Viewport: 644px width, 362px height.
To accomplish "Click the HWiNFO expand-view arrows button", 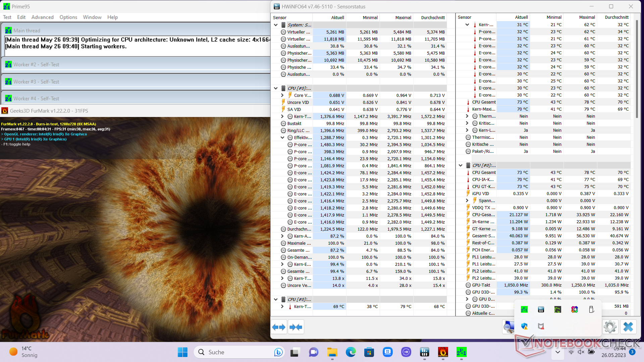I will point(279,327).
